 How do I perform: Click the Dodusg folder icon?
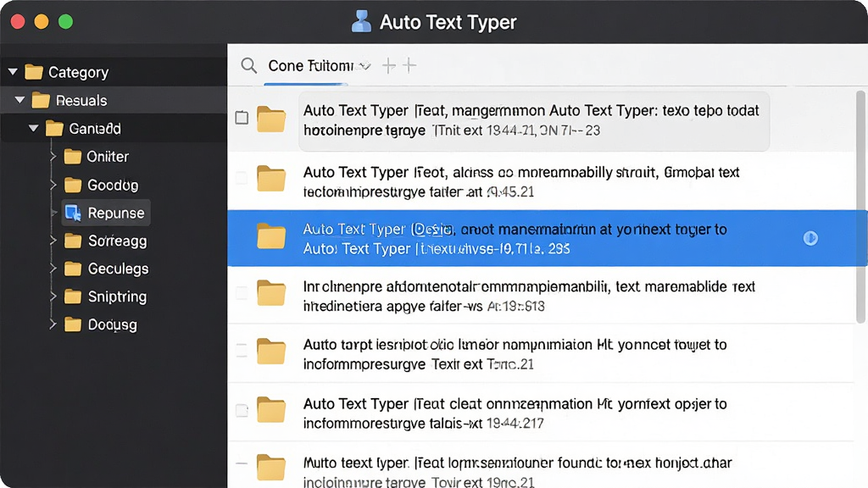tap(73, 324)
